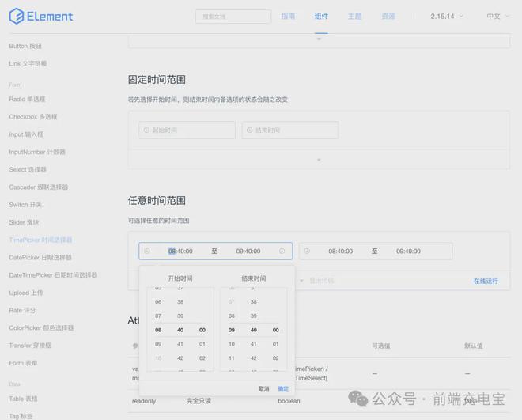This screenshot has height=420, width=522.
Task: Select hour 10 in 结束时间 column
Action: pos(232,344)
